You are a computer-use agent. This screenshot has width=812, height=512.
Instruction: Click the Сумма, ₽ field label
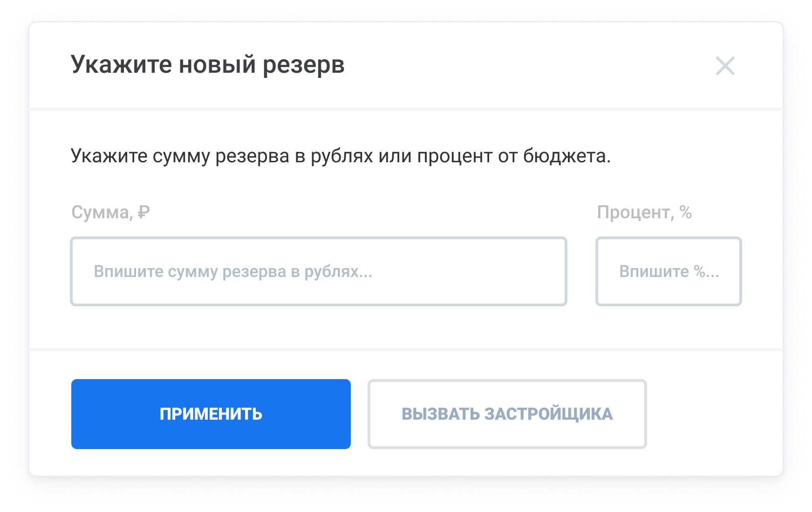110,212
